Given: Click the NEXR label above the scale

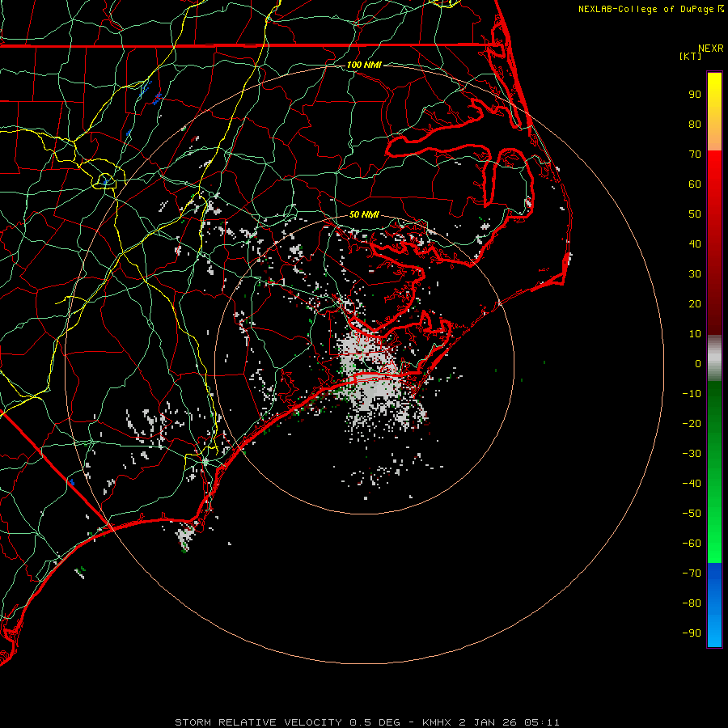Looking at the screenshot, I should tap(711, 49).
